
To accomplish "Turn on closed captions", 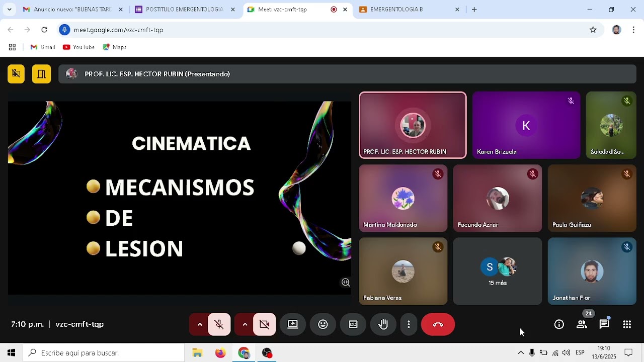I will [353, 324].
